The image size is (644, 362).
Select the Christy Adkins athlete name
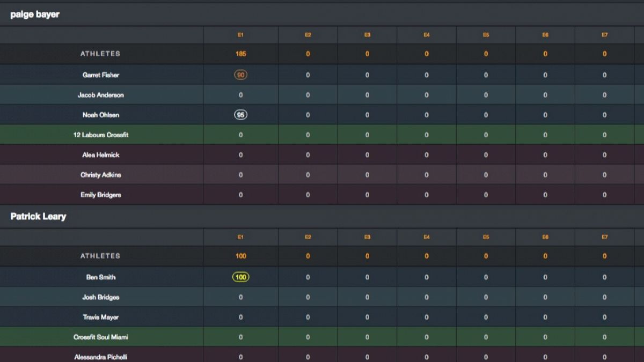coord(101,175)
